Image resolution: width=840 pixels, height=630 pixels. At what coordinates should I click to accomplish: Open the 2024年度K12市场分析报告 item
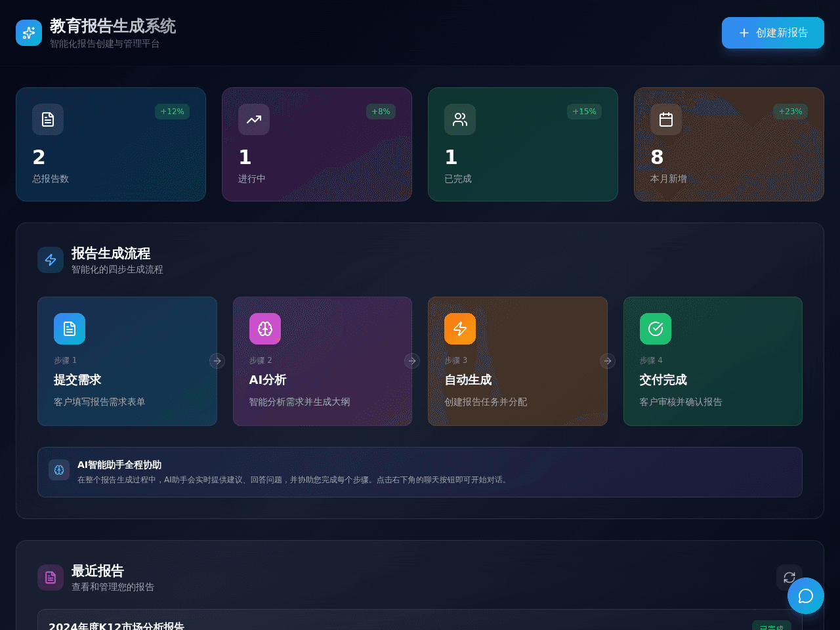tap(420, 620)
